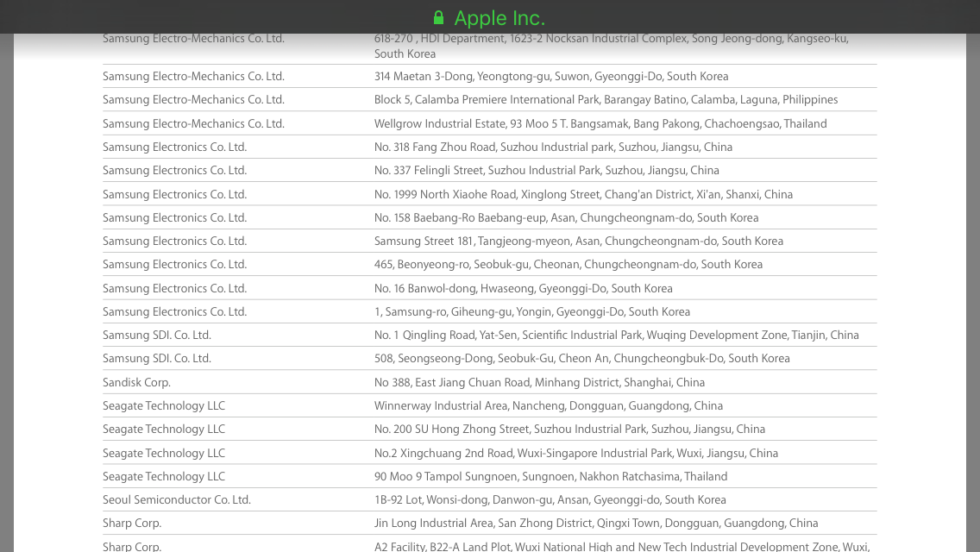Select Samsung Electronics name in Xi'an row
The image size is (980, 552).
pos(175,194)
